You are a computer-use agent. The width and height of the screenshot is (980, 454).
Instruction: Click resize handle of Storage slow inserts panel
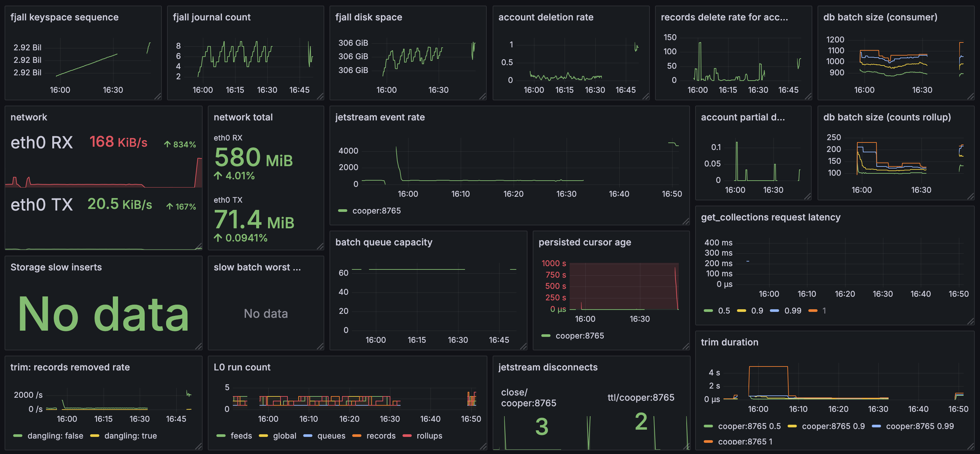pos(199,346)
